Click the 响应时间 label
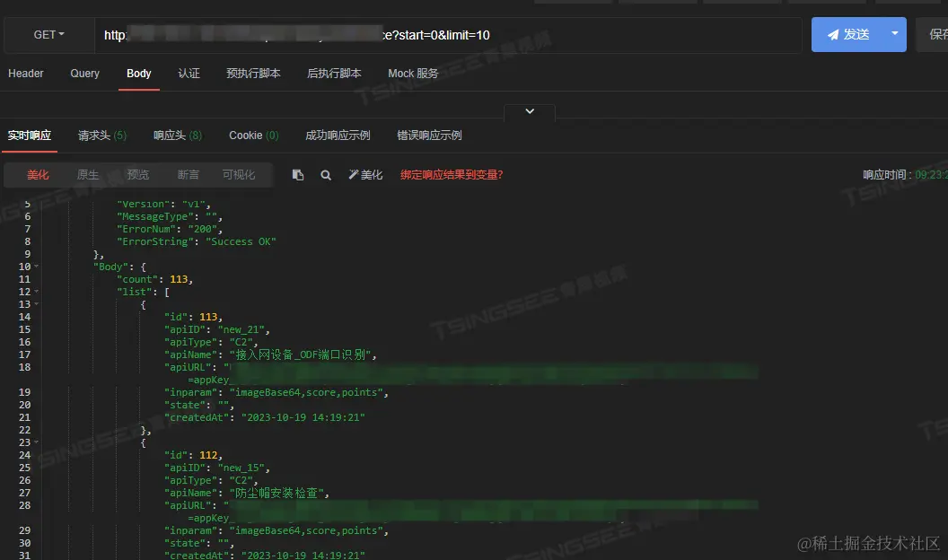 point(886,175)
